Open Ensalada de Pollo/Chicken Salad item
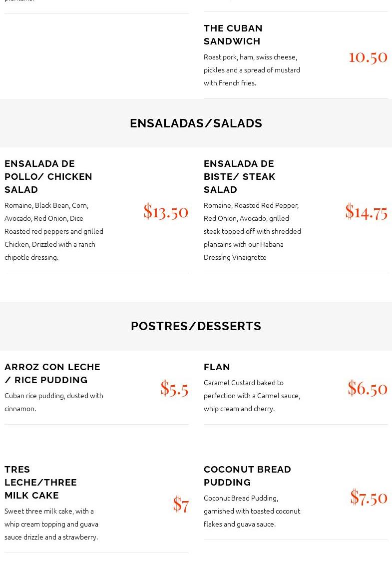 (x=48, y=176)
